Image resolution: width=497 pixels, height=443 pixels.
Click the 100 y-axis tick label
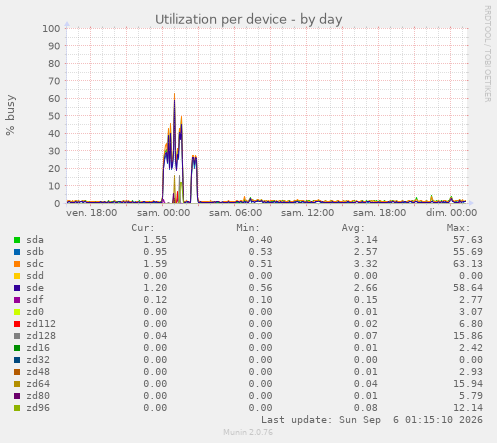click(x=51, y=29)
